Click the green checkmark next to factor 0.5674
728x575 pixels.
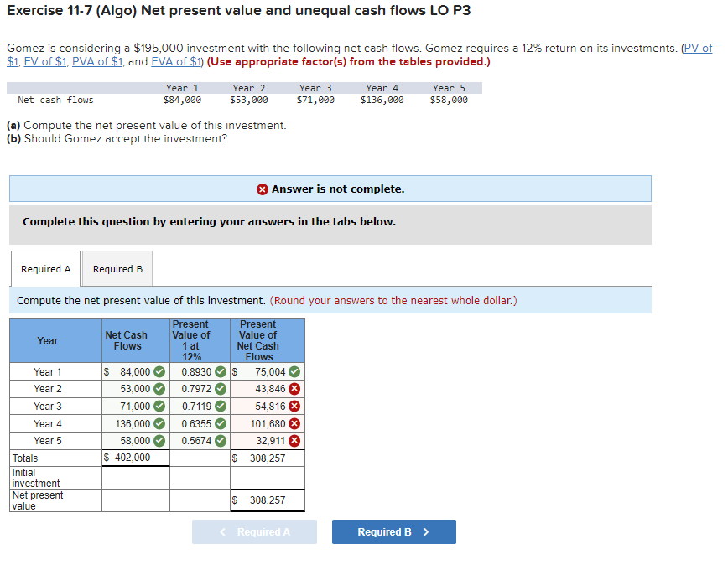point(221,440)
